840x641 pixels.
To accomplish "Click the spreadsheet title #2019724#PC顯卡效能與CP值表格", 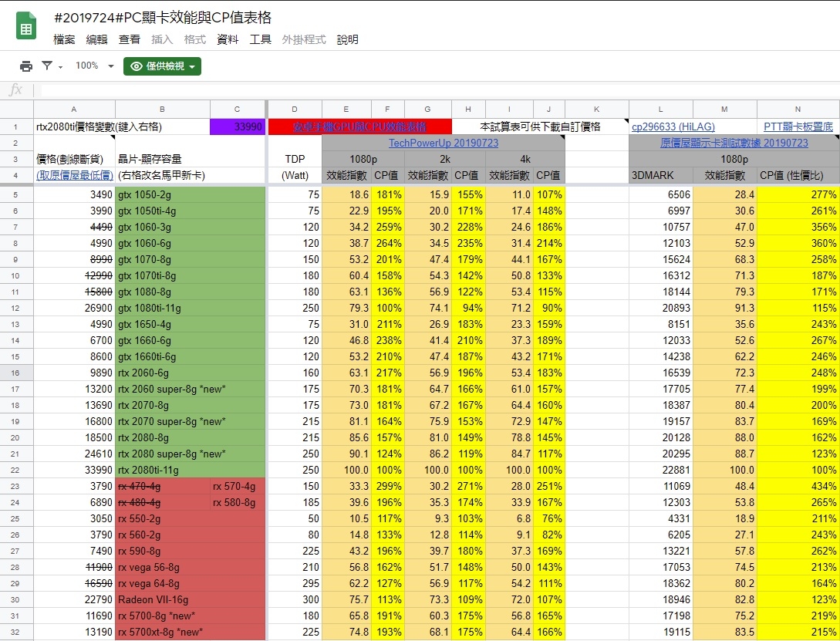I will coord(163,18).
